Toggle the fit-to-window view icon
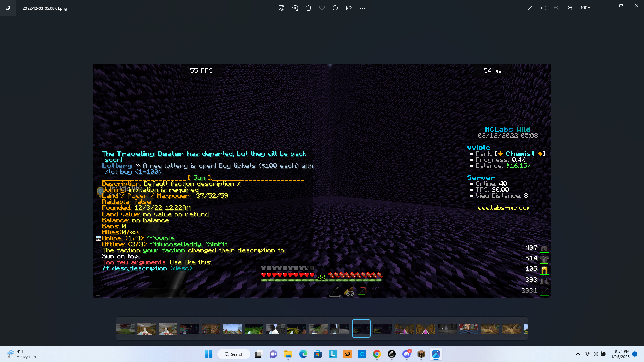Image resolution: width=644 pixels, height=362 pixels. click(543, 8)
